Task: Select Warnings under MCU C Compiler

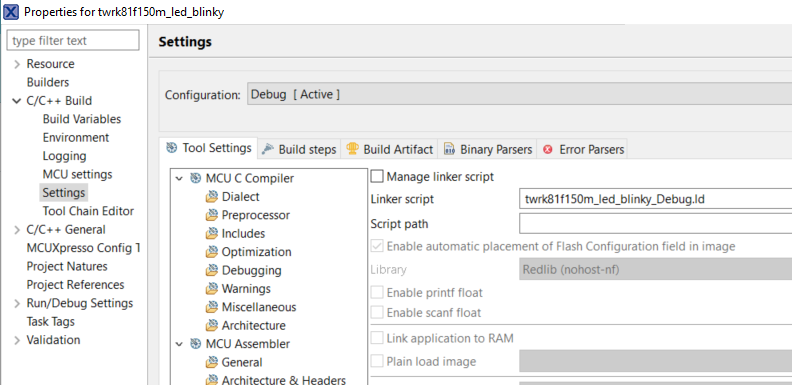Action: click(x=246, y=288)
